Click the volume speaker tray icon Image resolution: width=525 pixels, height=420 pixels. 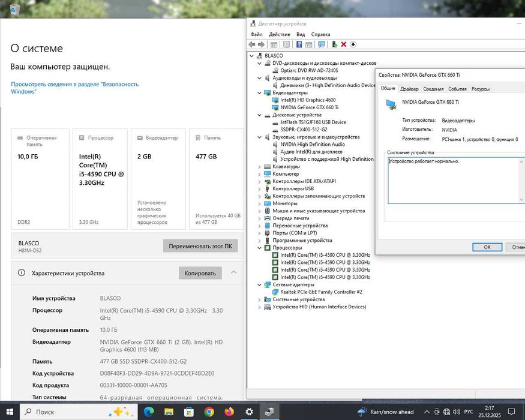(456, 412)
